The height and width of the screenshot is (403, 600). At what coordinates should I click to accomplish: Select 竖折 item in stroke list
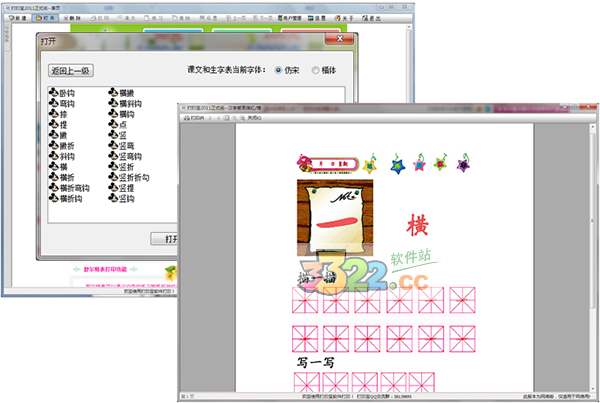coord(121,167)
